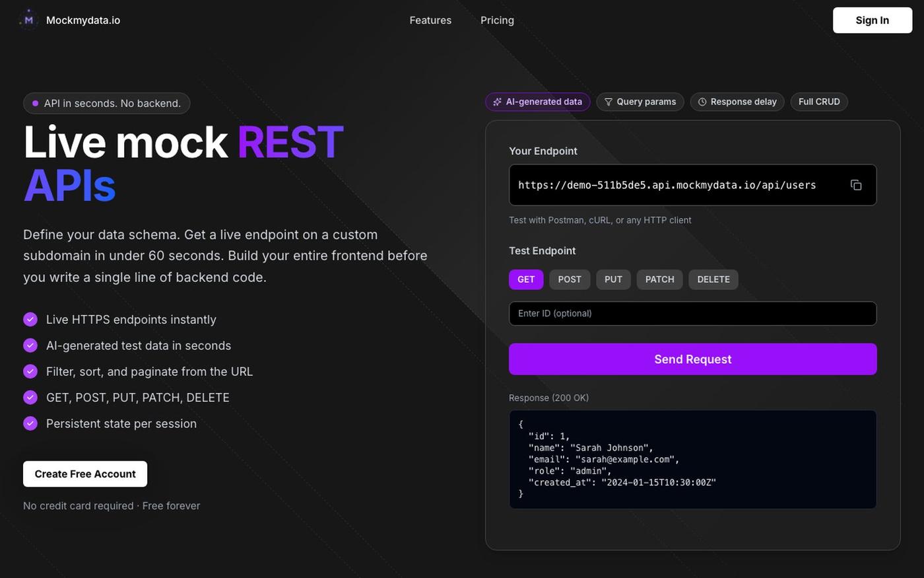
Task: Click the endpoint URL text box
Action: (x=692, y=185)
